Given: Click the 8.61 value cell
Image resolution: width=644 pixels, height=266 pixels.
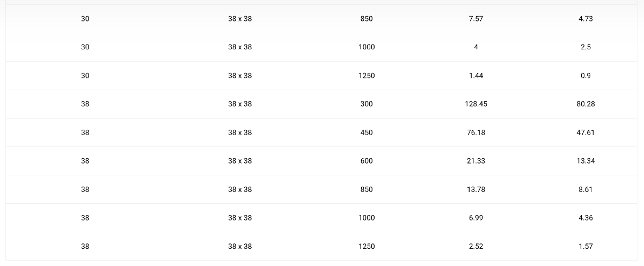Looking at the screenshot, I should coord(586,189).
